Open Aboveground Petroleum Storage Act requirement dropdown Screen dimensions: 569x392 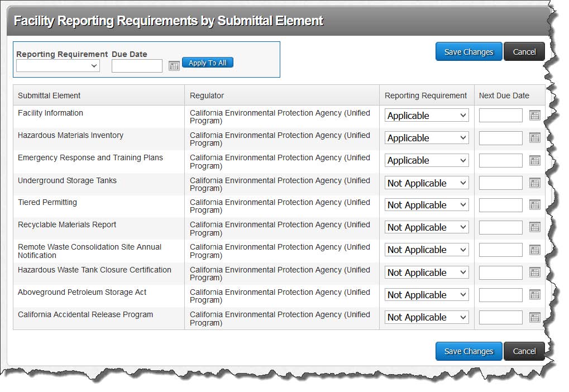tap(427, 295)
